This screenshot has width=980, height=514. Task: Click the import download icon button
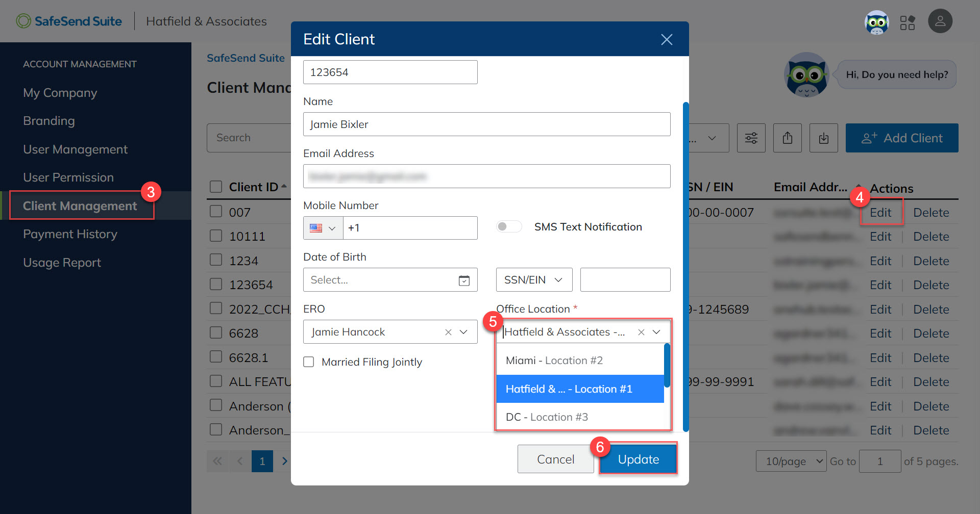(824, 138)
